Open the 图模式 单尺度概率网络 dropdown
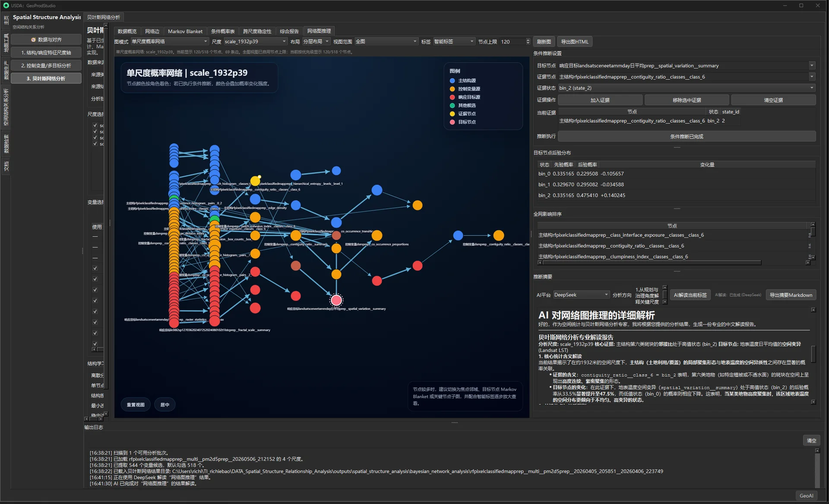This screenshot has width=829, height=504. [170, 41]
